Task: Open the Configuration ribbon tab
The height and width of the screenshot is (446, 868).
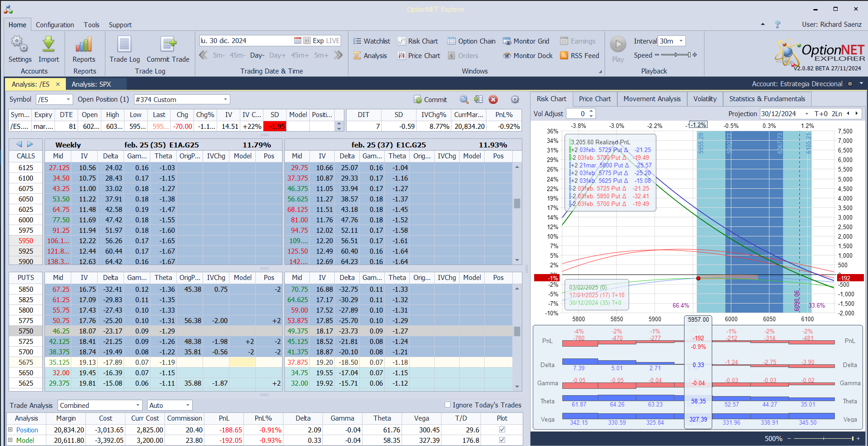Action: tap(55, 25)
